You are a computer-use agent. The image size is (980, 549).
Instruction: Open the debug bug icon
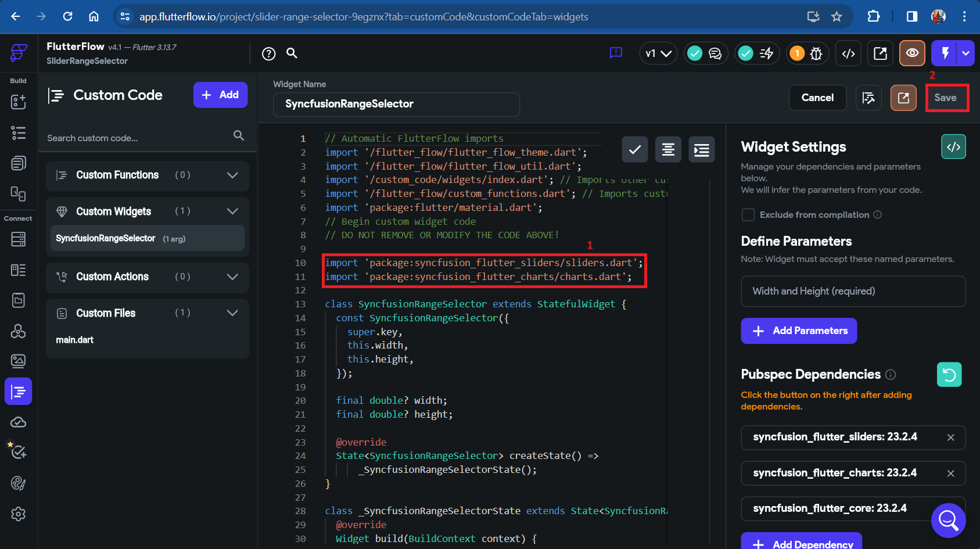click(816, 54)
